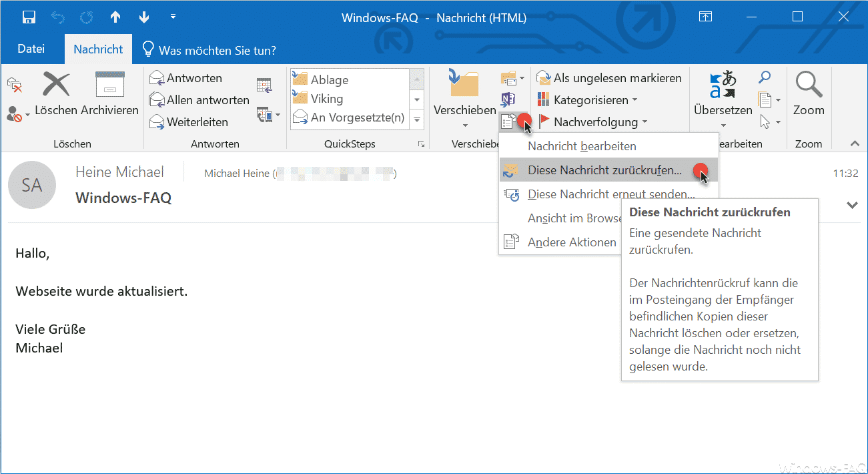This screenshot has width=868, height=474.
Task: Click the SA sender avatar
Action: point(31,185)
